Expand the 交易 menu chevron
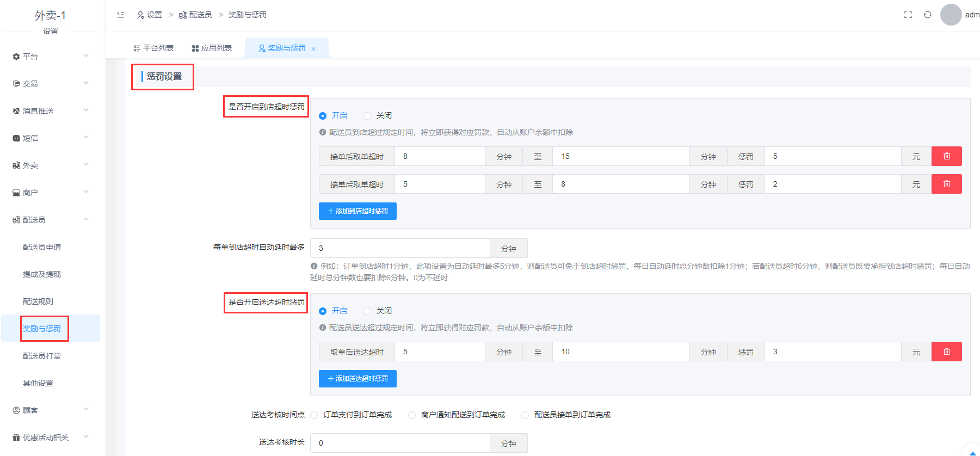980x456 pixels. coord(86,83)
